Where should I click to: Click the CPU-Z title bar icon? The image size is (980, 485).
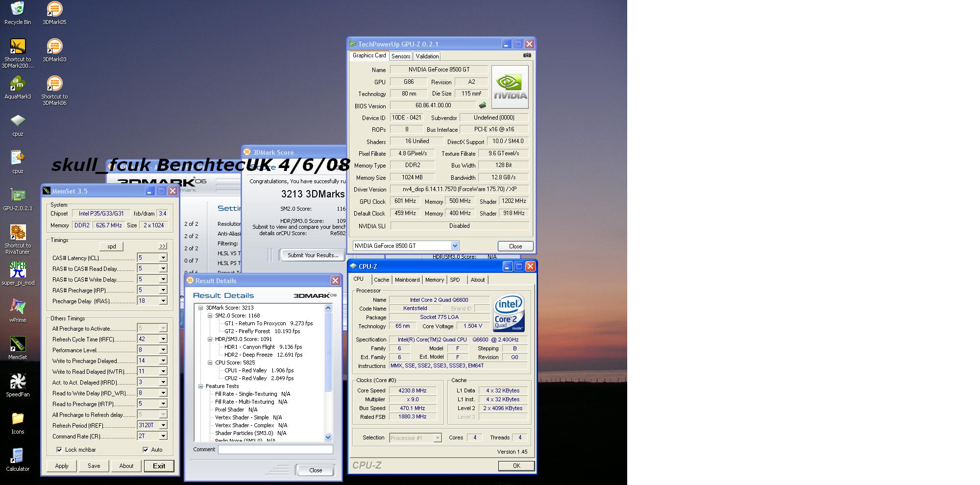[353, 267]
